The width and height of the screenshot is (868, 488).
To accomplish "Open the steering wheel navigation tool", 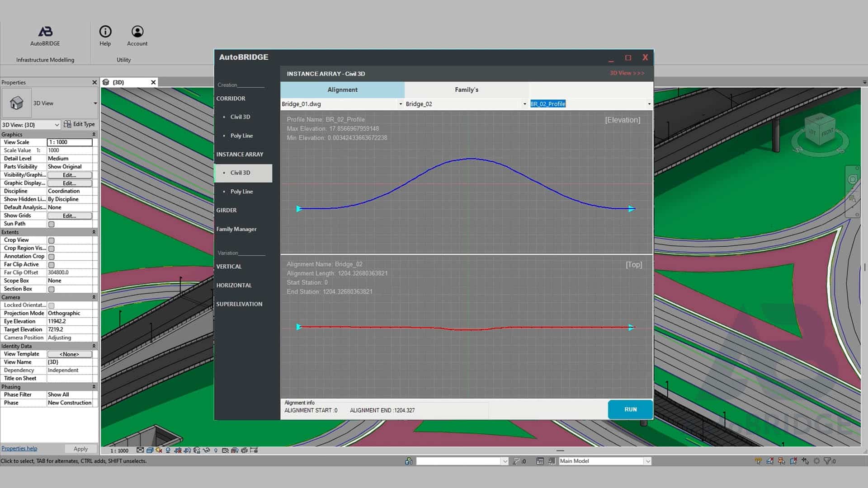I will click(x=852, y=179).
